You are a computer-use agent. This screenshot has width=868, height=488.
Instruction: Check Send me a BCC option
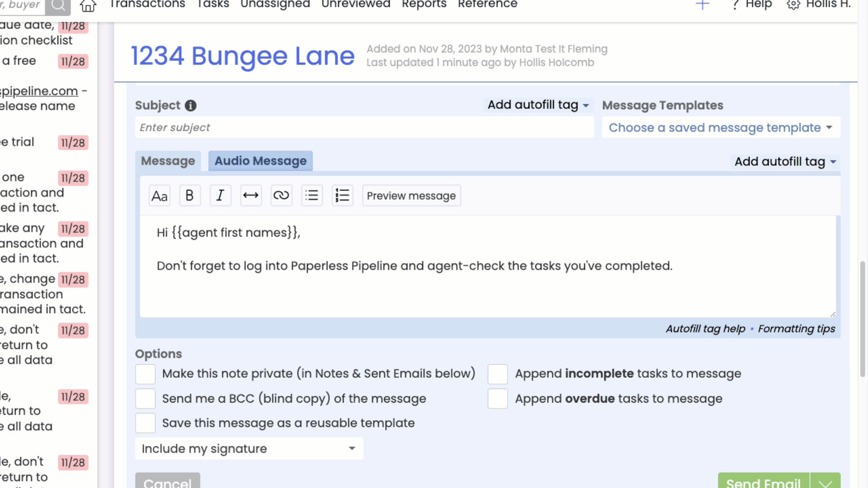click(146, 399)
